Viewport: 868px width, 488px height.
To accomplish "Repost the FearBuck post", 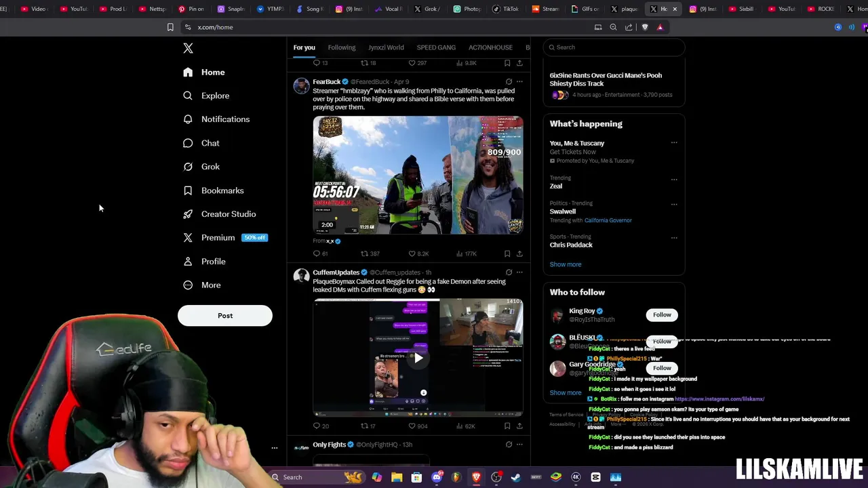I will [370, 253].
